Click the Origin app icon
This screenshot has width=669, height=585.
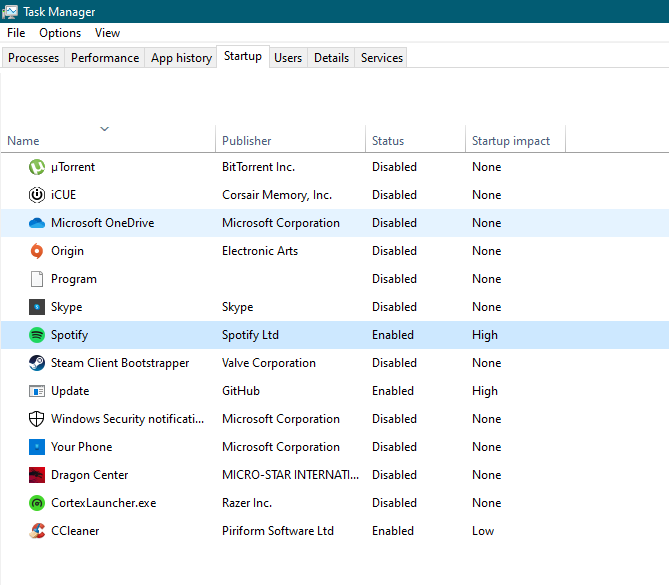37,251
